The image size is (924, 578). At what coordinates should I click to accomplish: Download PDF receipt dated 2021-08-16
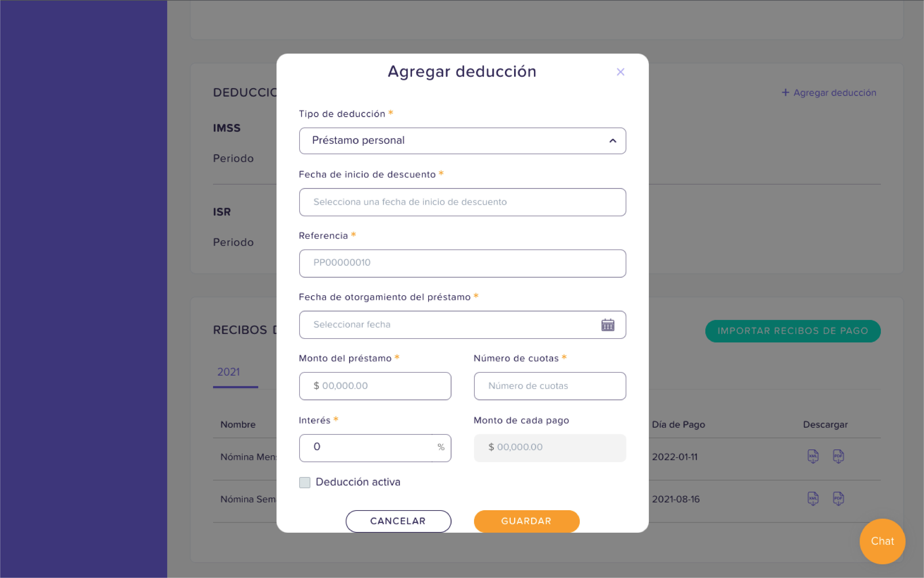(838, 499)
